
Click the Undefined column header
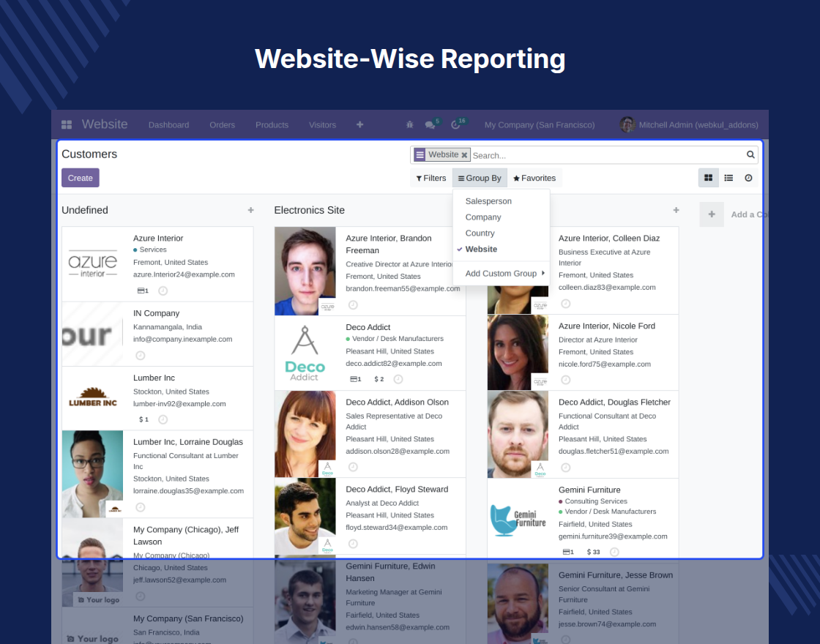click(85, 210)
